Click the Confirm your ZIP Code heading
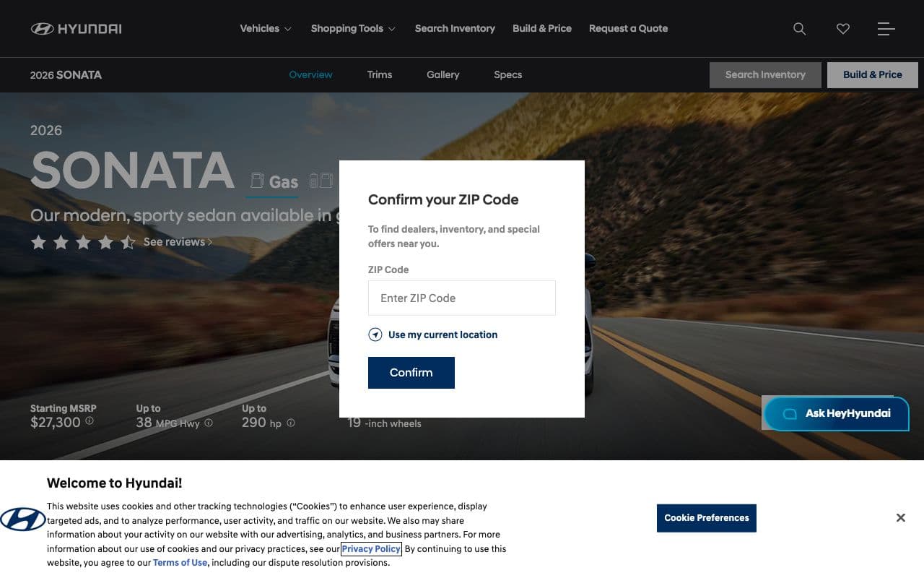The image size is (924, 578). point(443,199)
